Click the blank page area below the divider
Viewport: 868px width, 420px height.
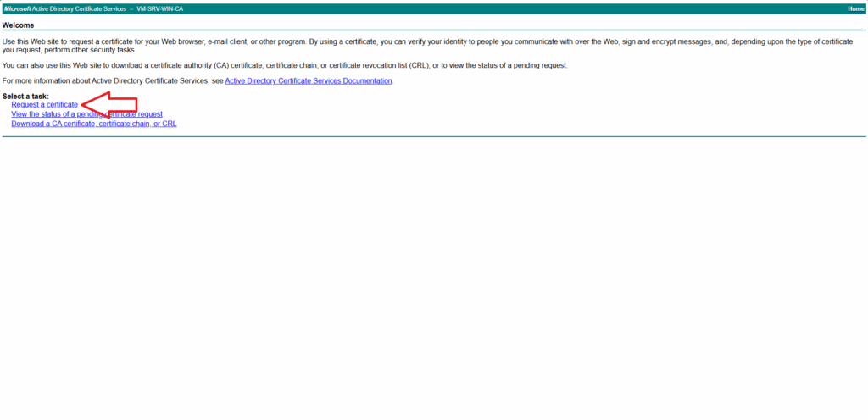coord(434,279)
